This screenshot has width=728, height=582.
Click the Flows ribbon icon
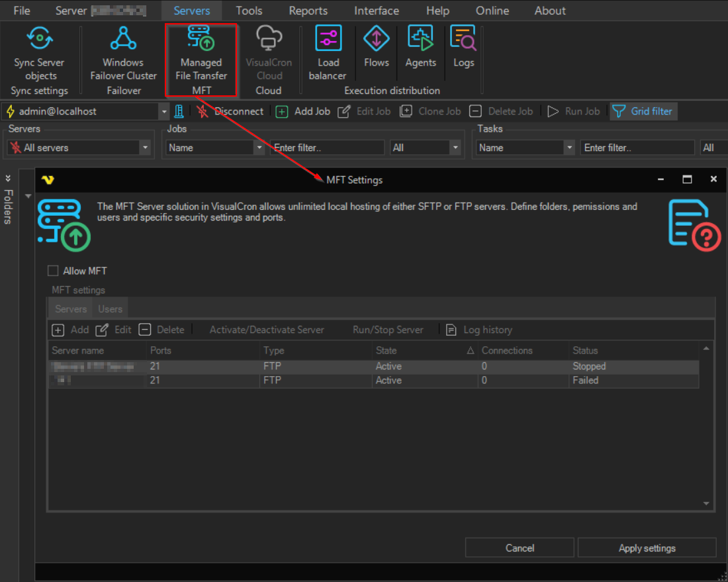click(376, 39)
